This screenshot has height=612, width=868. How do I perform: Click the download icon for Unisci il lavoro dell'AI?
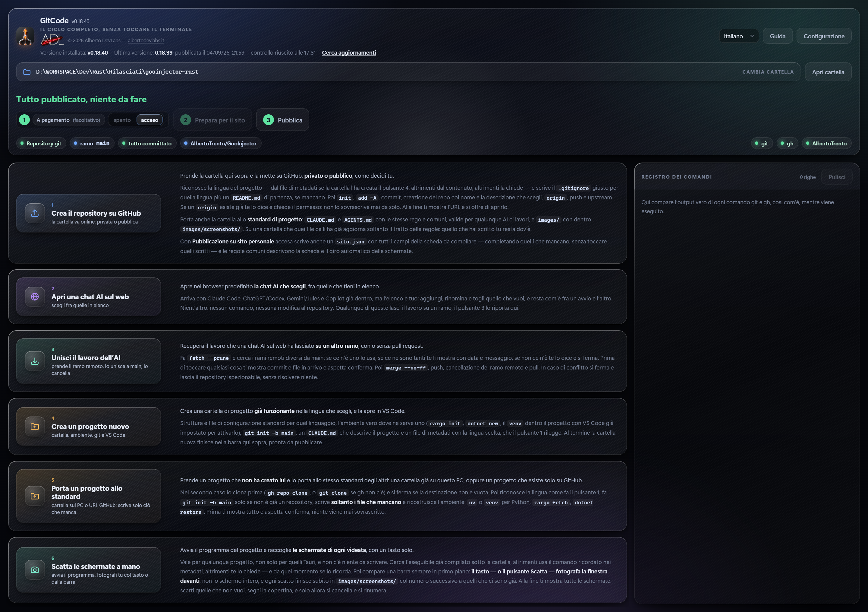(35, 361)
